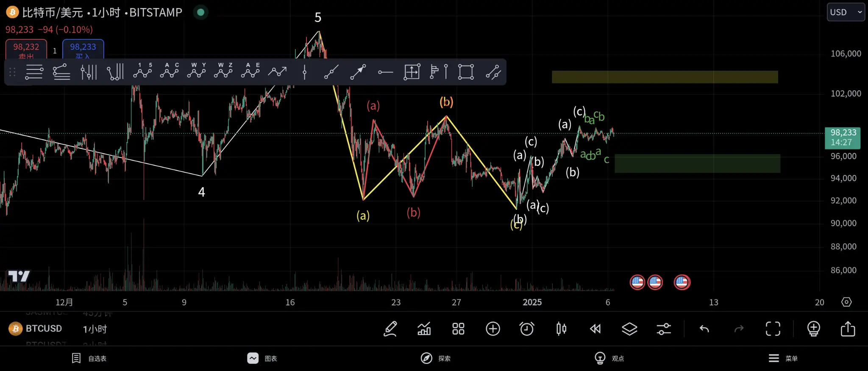Select the orange (b) wave label
Viewport: 868px width, 371px height.
tap(446, 102)
